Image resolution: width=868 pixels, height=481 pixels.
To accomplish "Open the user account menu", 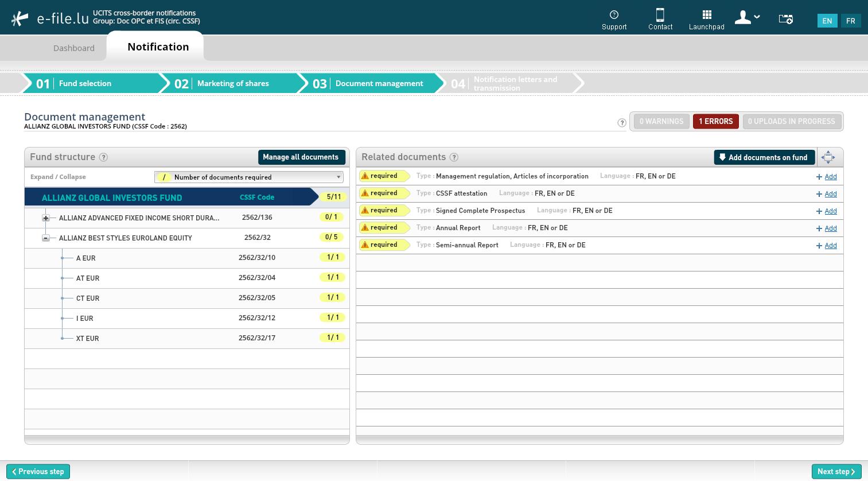I will pos(748,18).
